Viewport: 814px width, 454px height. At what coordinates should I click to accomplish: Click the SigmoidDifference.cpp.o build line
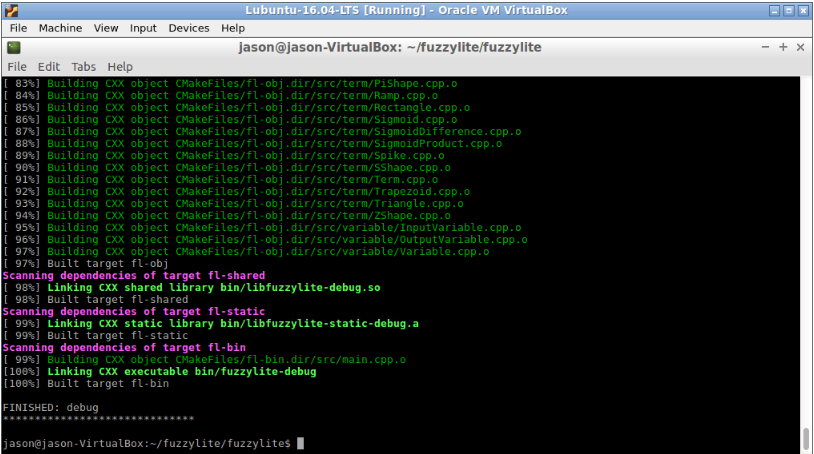click(x=262, y=132)
